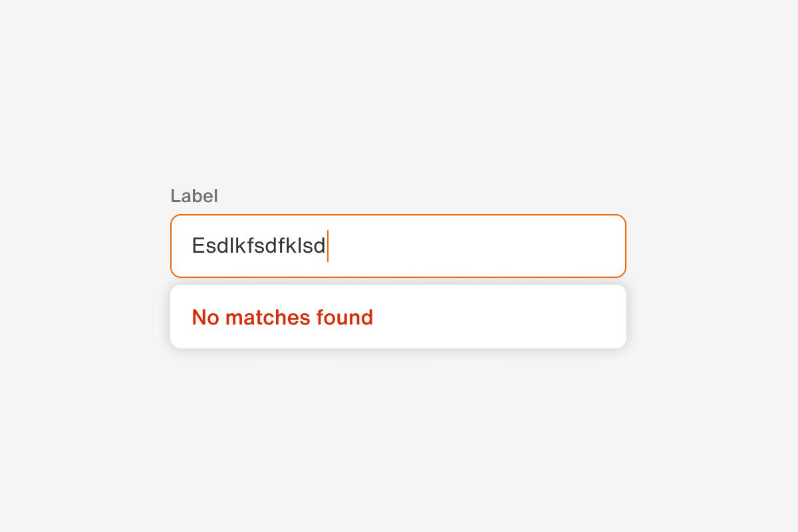Click the "Label" text above the input
The height and width of the screenshot is (532, 798).
tap(194, 196)
